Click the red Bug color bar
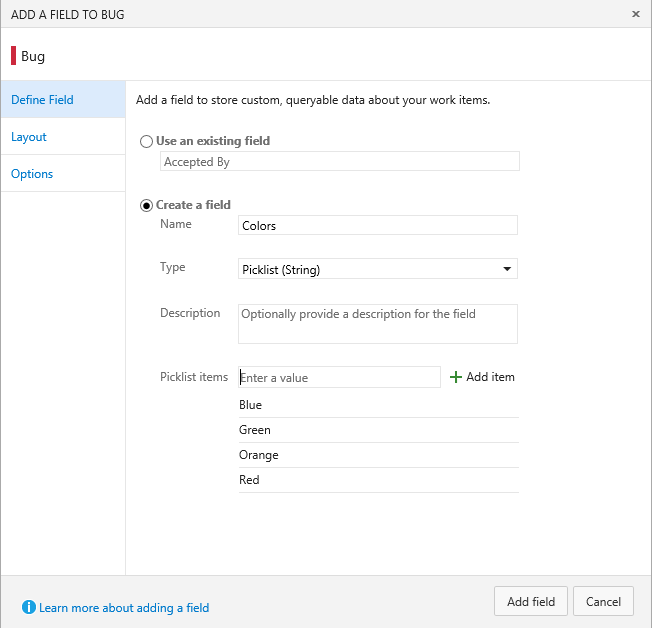Screen dimensions: 652x628 coord(14,56)
